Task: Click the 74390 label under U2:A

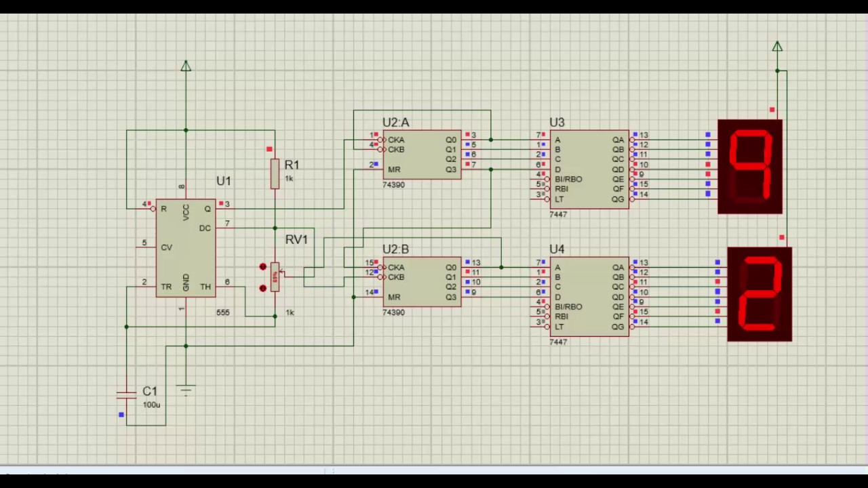Action: (x=393, y=184)
